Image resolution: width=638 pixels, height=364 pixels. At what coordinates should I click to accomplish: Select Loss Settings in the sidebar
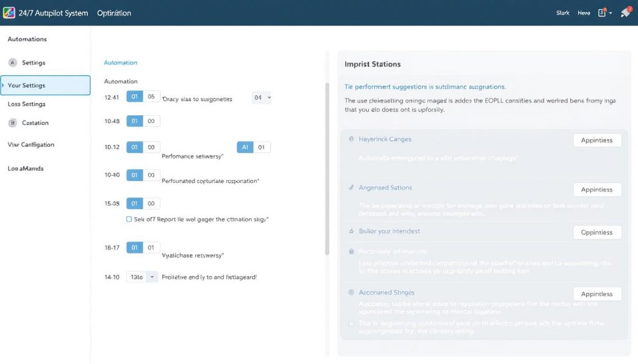click(x=26, y=105)
